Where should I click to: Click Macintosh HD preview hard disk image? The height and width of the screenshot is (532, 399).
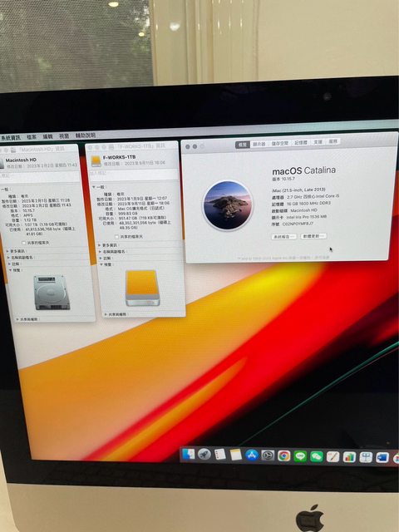52,292
